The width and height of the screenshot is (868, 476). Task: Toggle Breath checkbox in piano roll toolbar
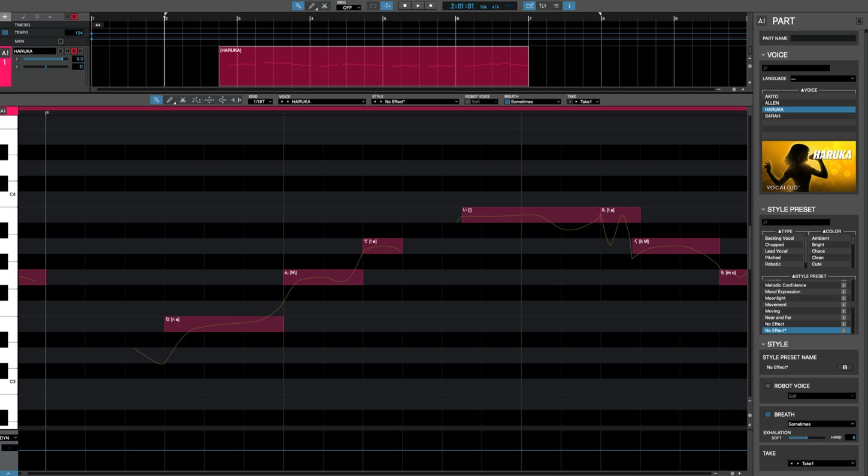507,102
